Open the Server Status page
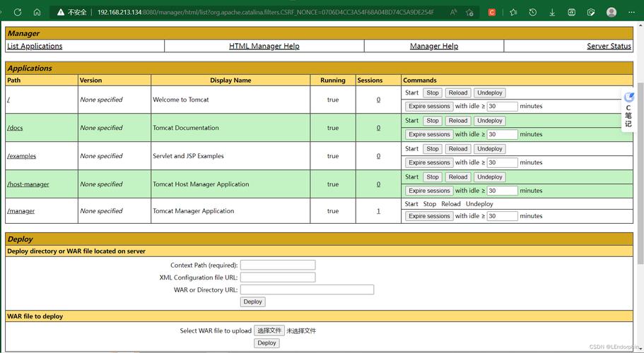The width and height of the screenshot is (644, 353). (x=609, y=46)
